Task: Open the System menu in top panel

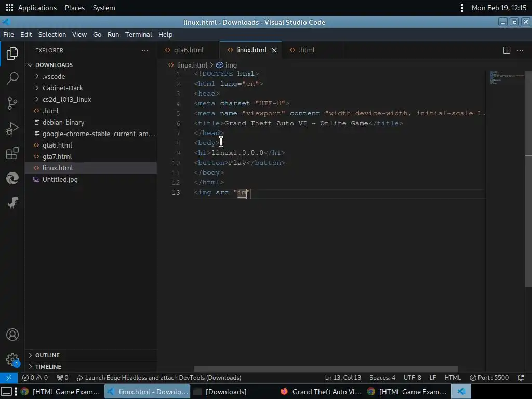Action: point(104,7)
